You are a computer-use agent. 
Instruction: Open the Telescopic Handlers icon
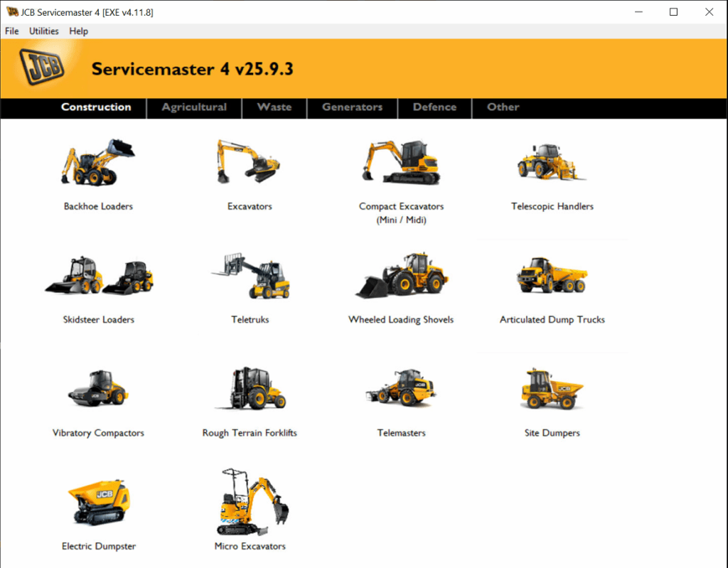[552, 162]
